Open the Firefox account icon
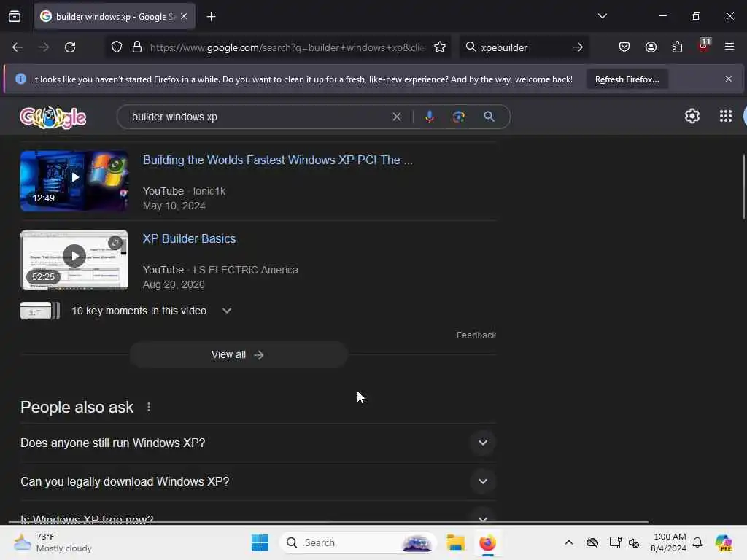The height and width of the screenshot is (560, 747). pyautogui.click(x=651, y=47)
